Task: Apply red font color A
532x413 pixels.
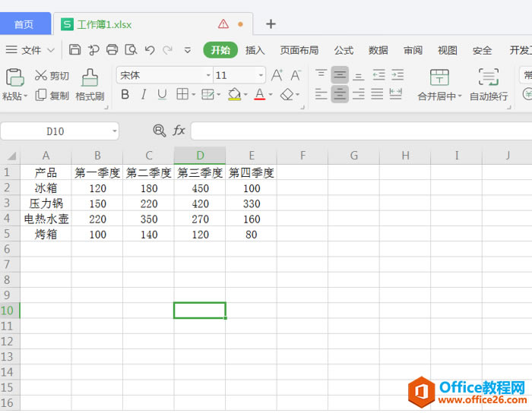Action: coord(260,94)
